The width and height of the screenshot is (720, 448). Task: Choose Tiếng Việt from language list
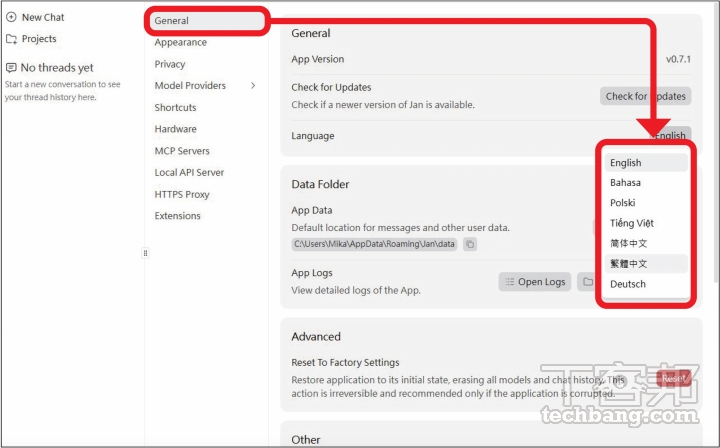646,223
